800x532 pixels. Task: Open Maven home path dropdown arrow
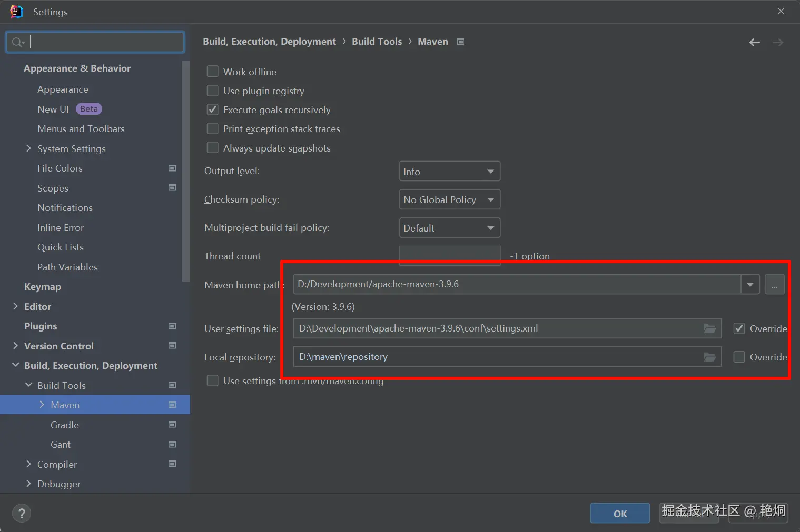750,285
